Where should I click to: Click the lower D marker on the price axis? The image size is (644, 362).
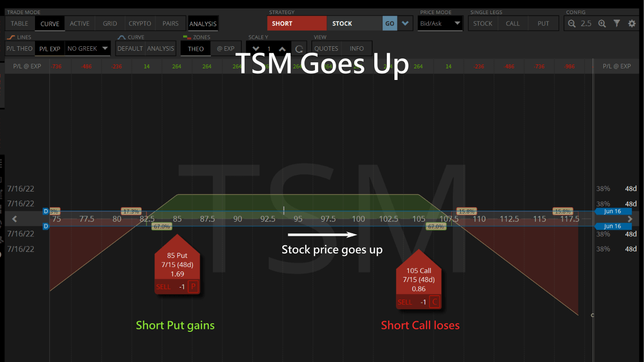46,226
